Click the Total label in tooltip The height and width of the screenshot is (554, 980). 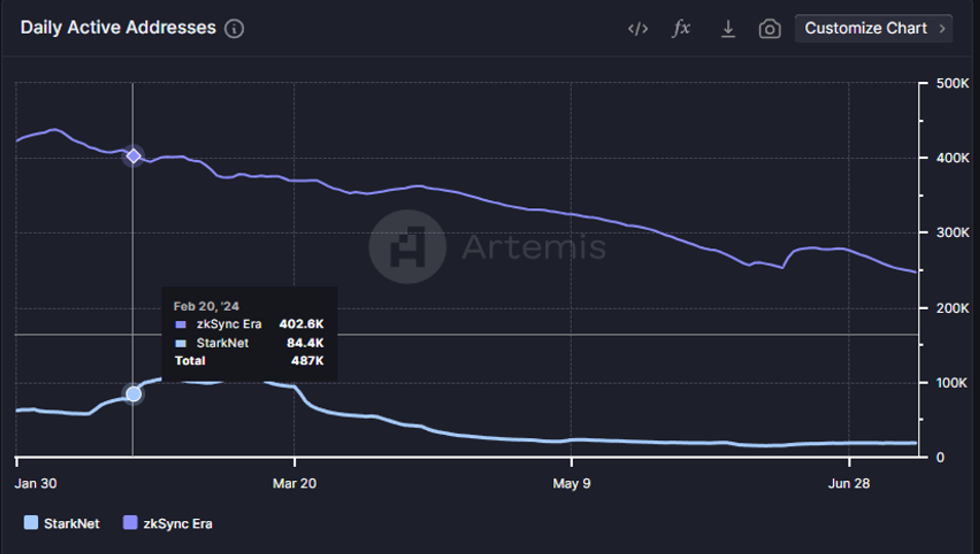[190, 360]
